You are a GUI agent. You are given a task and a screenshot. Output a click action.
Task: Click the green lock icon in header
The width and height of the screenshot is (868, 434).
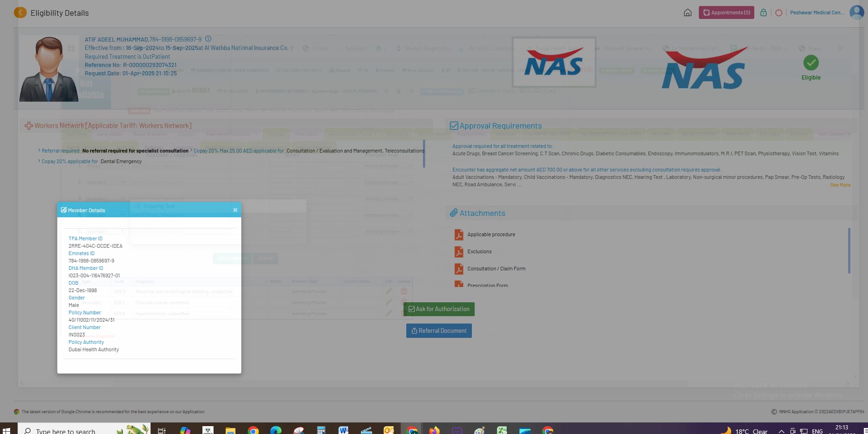(764, 12)
